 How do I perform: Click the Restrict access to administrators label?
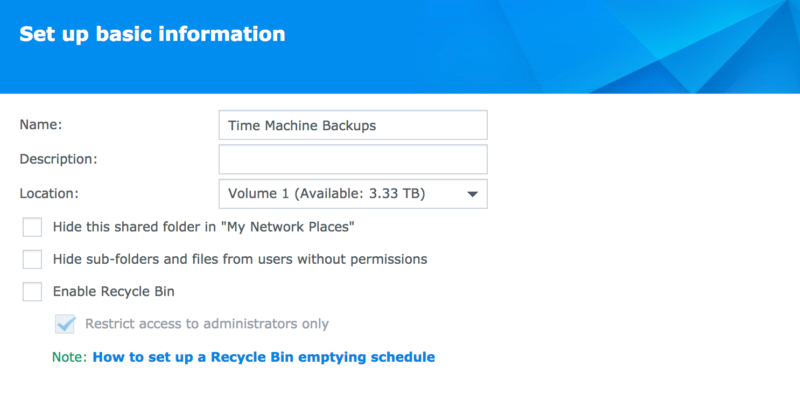[207, 324]
